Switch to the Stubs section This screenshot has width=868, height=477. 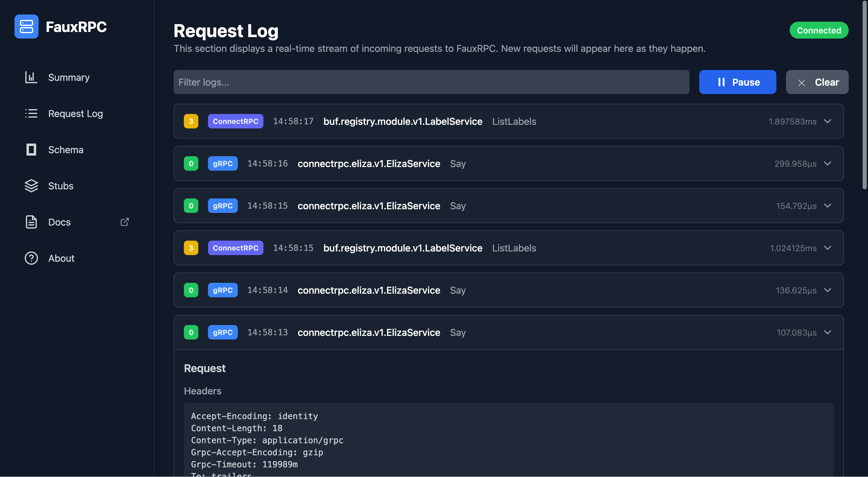point(61,186)
